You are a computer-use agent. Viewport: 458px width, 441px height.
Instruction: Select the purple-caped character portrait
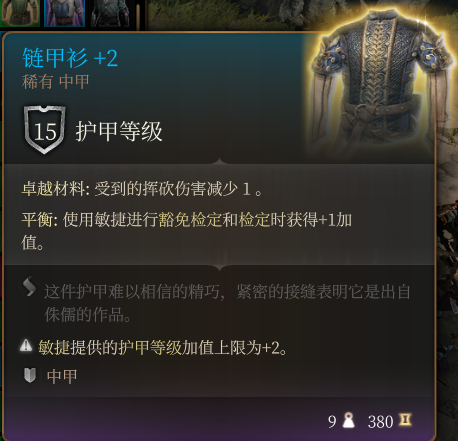(x=65, y=13)
